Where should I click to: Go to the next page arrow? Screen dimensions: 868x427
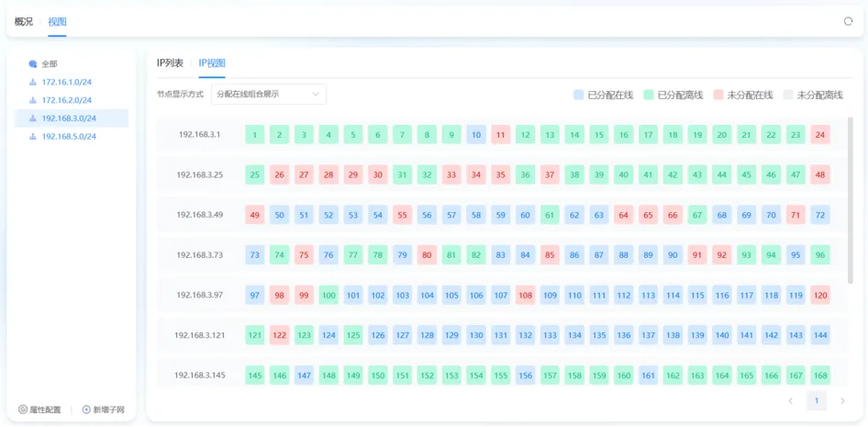[842, 401]
